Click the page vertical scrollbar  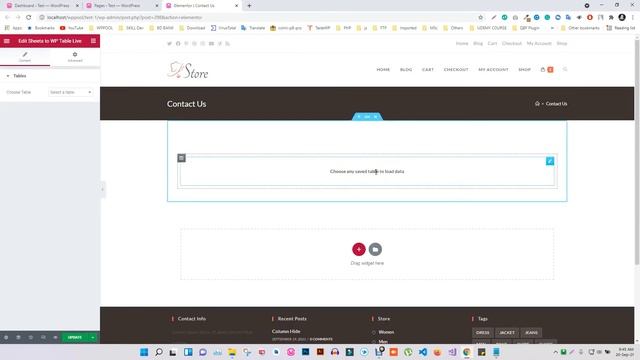point(637,151)
